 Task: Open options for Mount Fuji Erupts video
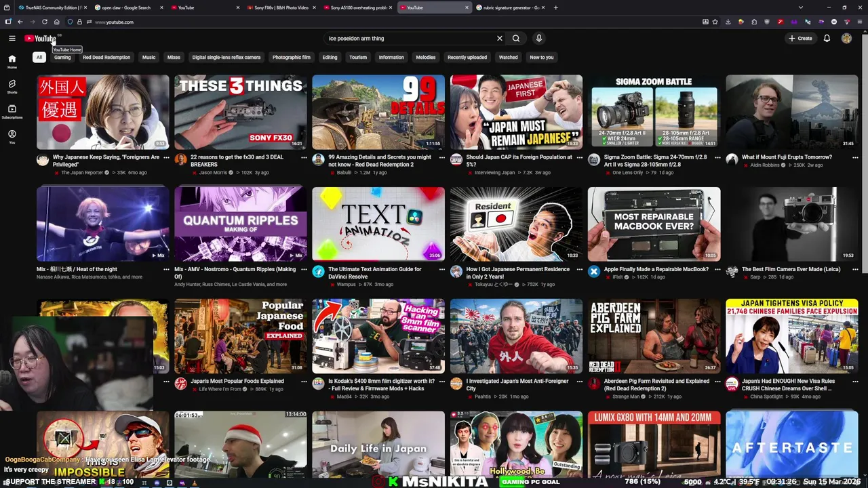pyautogui.click(x=854, y=157)
